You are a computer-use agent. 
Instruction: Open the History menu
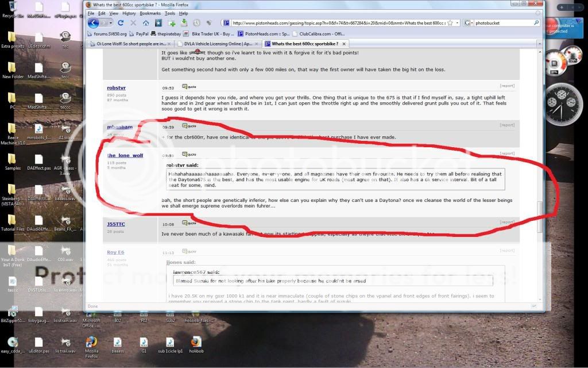(x=129, y=13)
